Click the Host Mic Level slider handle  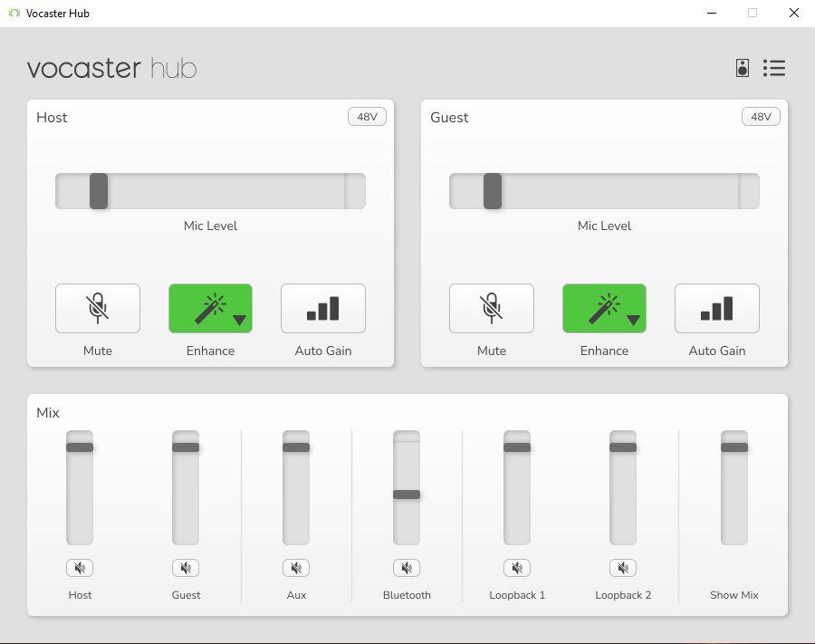point(99,191)
